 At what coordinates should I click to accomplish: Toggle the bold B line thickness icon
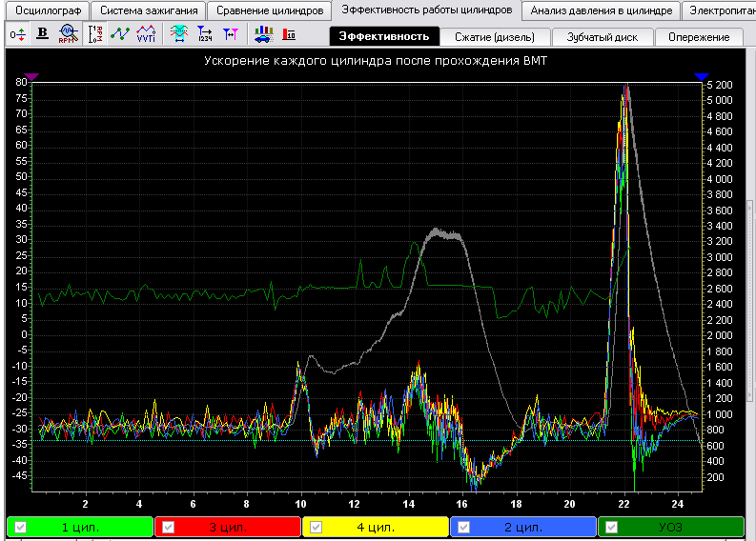43,34
